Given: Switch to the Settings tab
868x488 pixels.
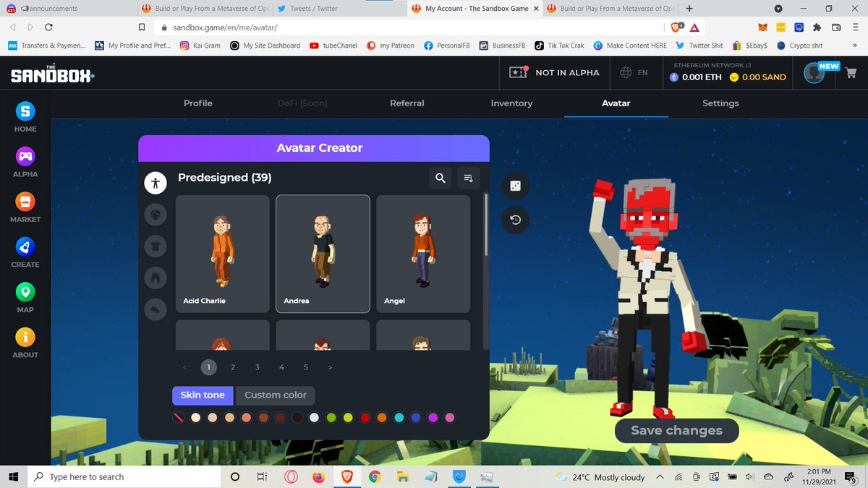Looking at the screenshot, I should (720, 103).
